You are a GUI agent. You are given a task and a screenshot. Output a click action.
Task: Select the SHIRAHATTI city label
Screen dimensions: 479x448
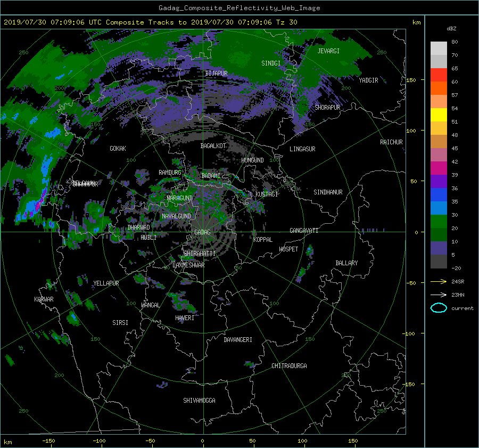(x=200, y=254)
